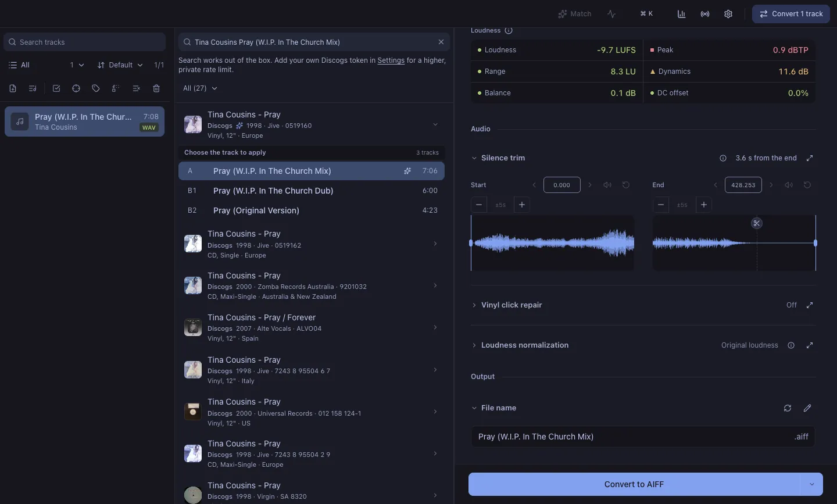The height and width of the screenshot is (504, 837).
Task: Click plus button under Start trim
Action: [x=522, y=205]
